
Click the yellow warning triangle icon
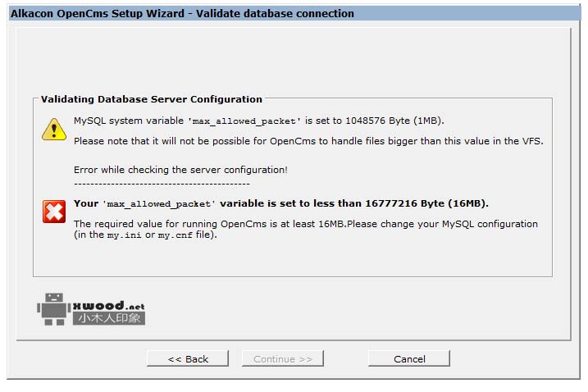coord(54,130)
